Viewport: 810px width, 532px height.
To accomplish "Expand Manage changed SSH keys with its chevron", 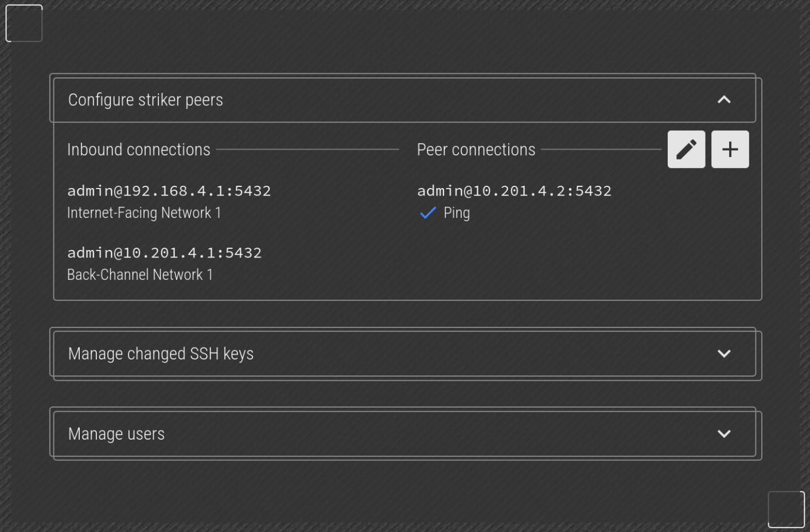I will [724, 353].
